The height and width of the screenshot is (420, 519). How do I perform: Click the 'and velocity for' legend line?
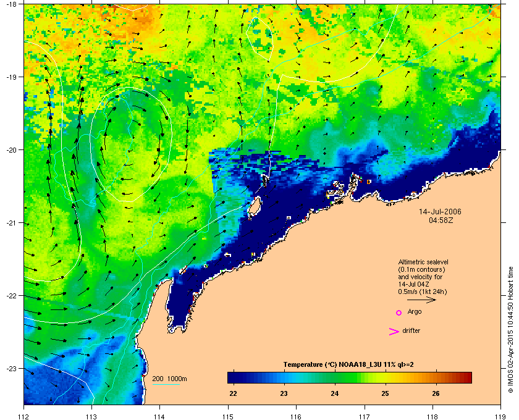[x=420, y=277]
